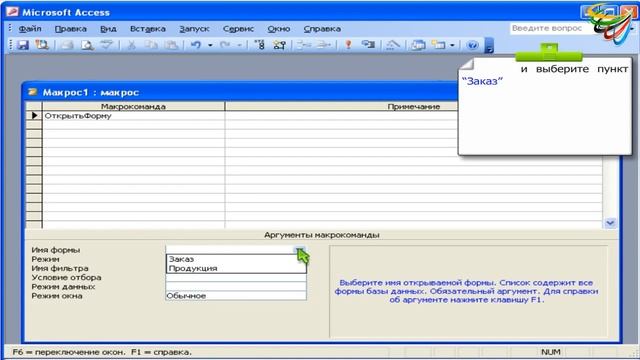Click the Имя формы input field

(230, 250)
